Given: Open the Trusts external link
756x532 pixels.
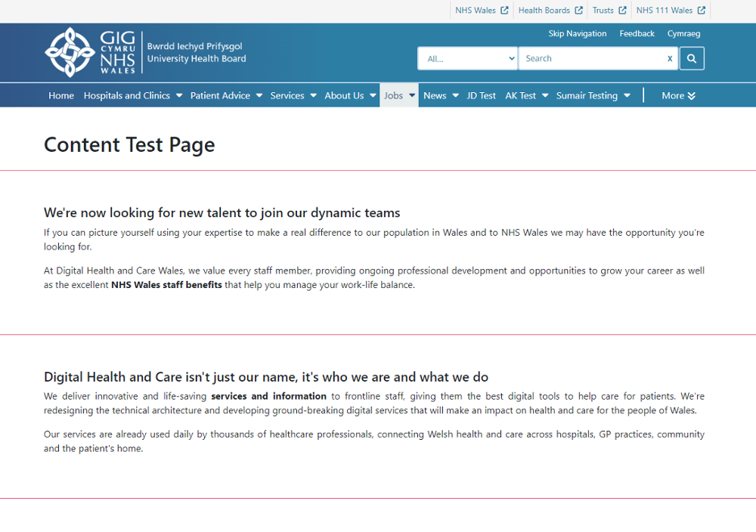Looking at the screenshot, I should [609, 11].
